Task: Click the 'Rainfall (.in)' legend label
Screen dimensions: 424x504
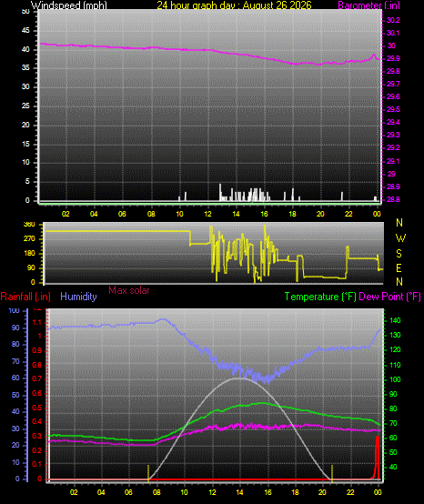Action: [25, 297]
